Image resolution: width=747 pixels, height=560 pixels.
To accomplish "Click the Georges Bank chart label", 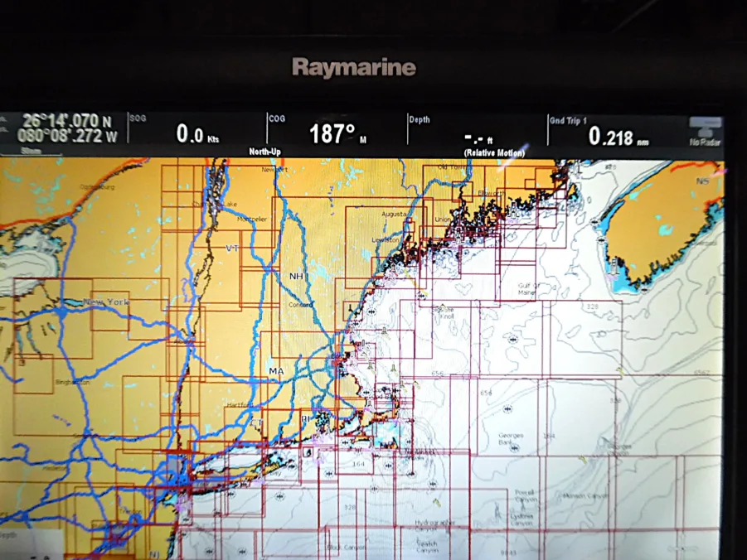I will coord(510,437).
